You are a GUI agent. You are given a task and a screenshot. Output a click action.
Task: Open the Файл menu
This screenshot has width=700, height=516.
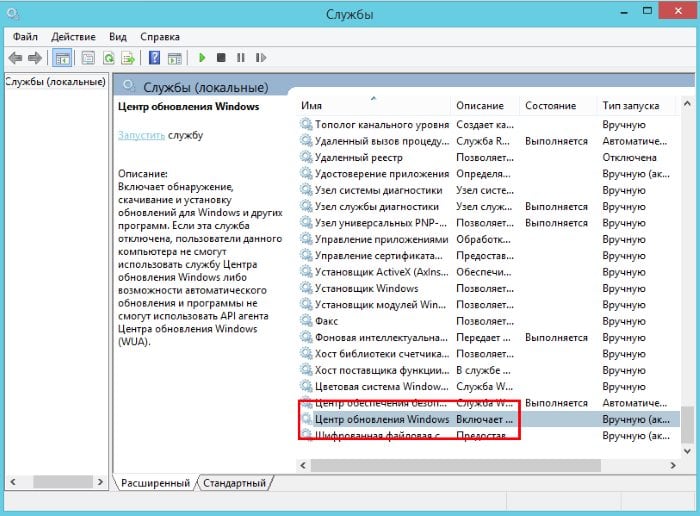coord(25,36)
